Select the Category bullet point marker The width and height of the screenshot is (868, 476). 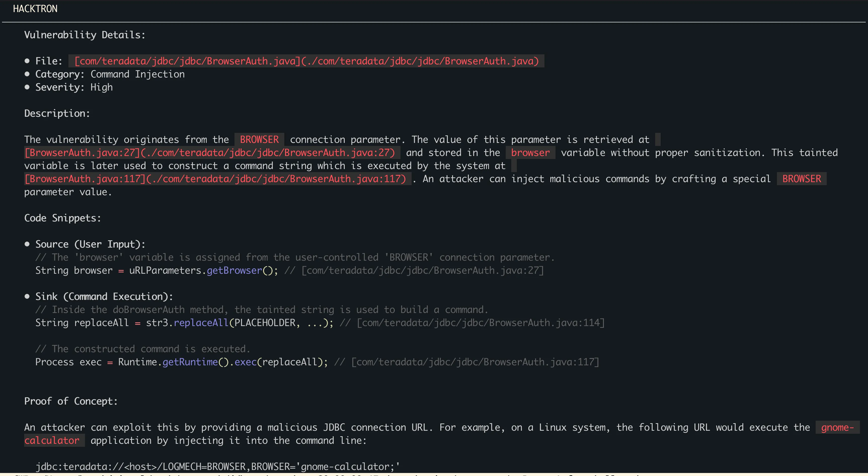[28, 74]
